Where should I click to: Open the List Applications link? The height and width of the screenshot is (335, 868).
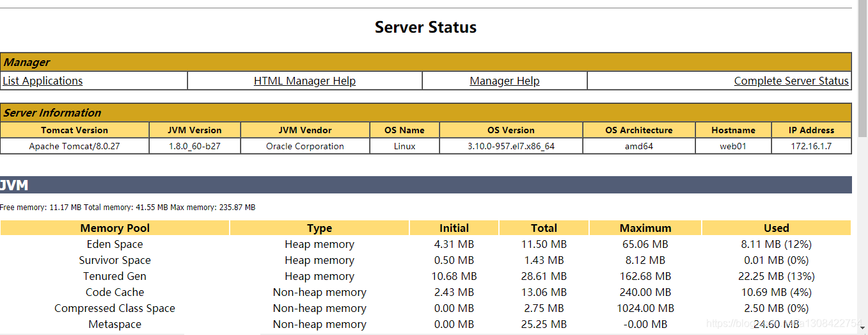(x=43, y=81)
